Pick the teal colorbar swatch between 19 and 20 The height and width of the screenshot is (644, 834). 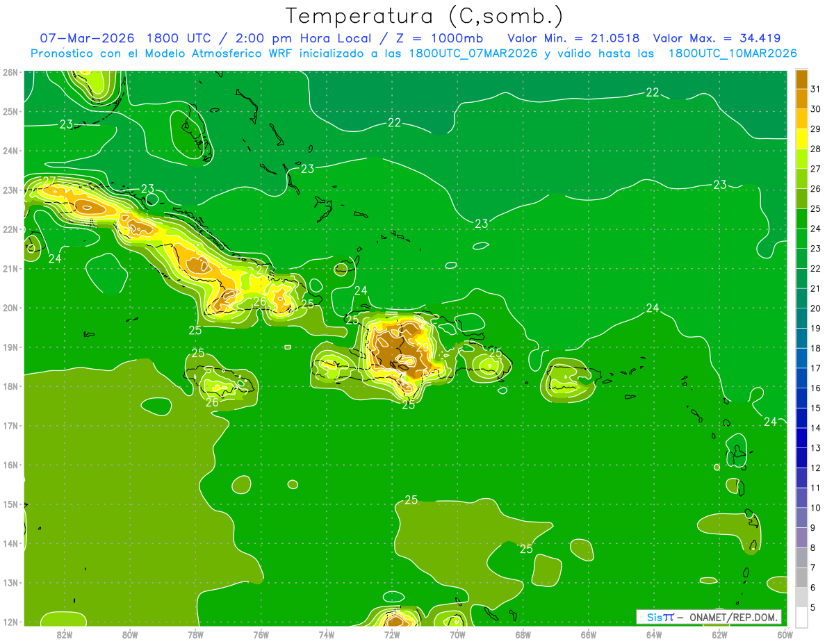tap(801, 318)
